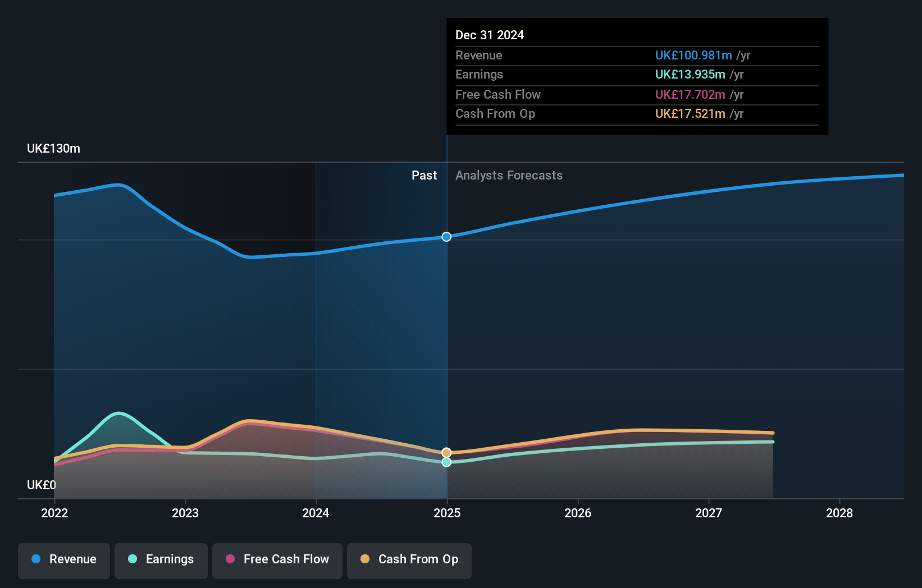Toggle the Free Cash Flow legend button

point(277,561)
